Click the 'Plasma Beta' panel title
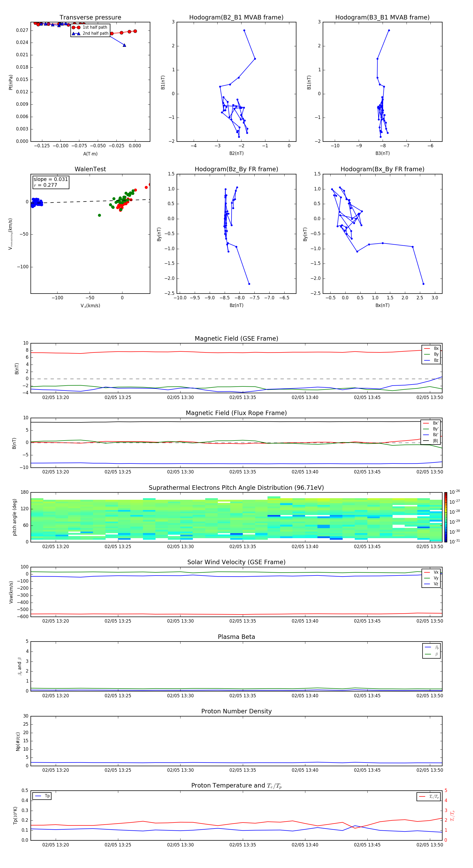473x868 pixels. [236, 637]
